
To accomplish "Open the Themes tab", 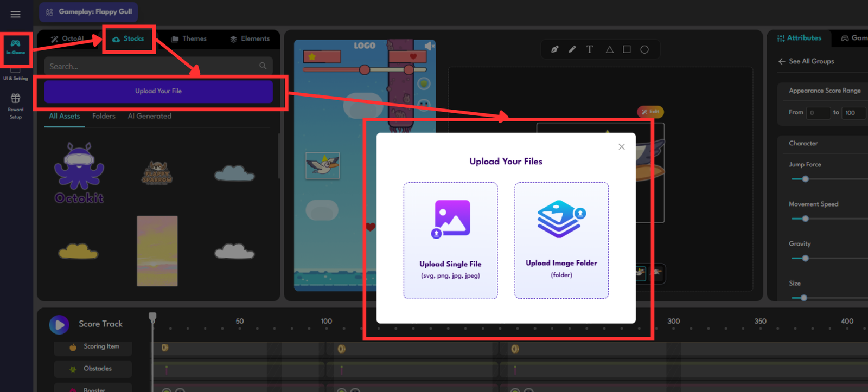I will click(x=189, y=38).
